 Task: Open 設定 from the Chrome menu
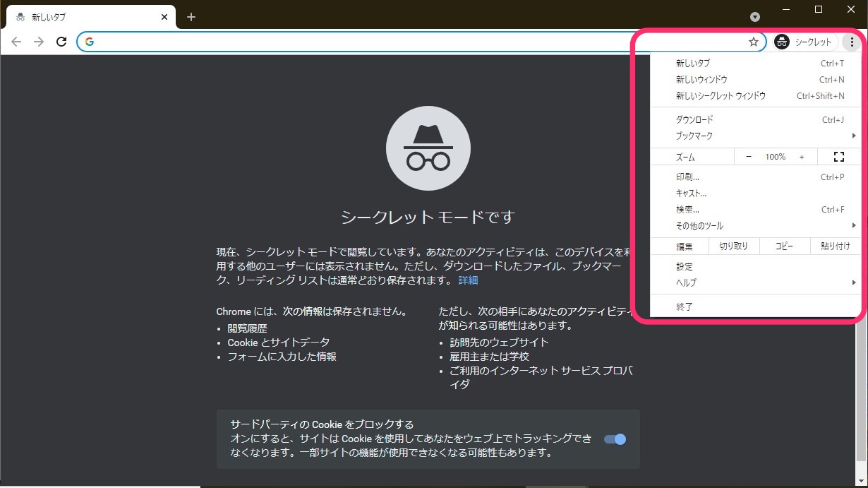(x=755, y=266)
